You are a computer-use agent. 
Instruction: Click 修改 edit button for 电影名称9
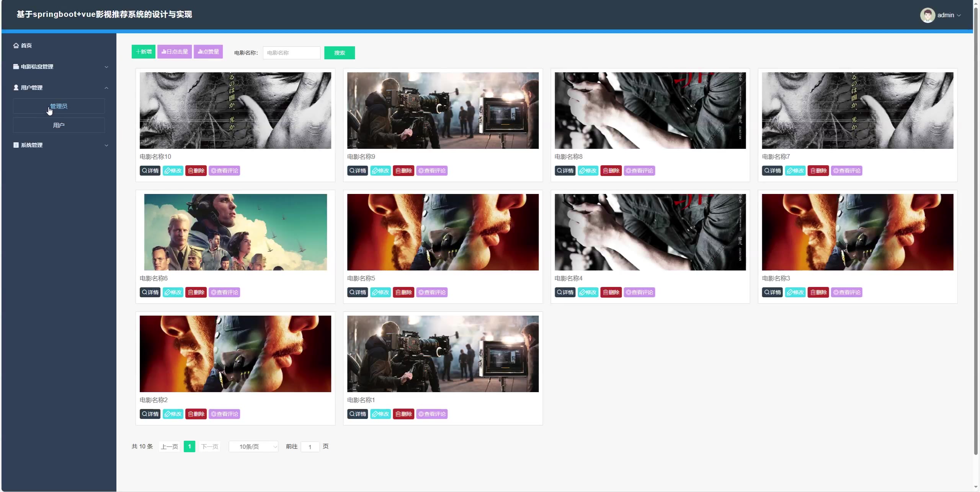pyautogui.click(x=380, y=171)
